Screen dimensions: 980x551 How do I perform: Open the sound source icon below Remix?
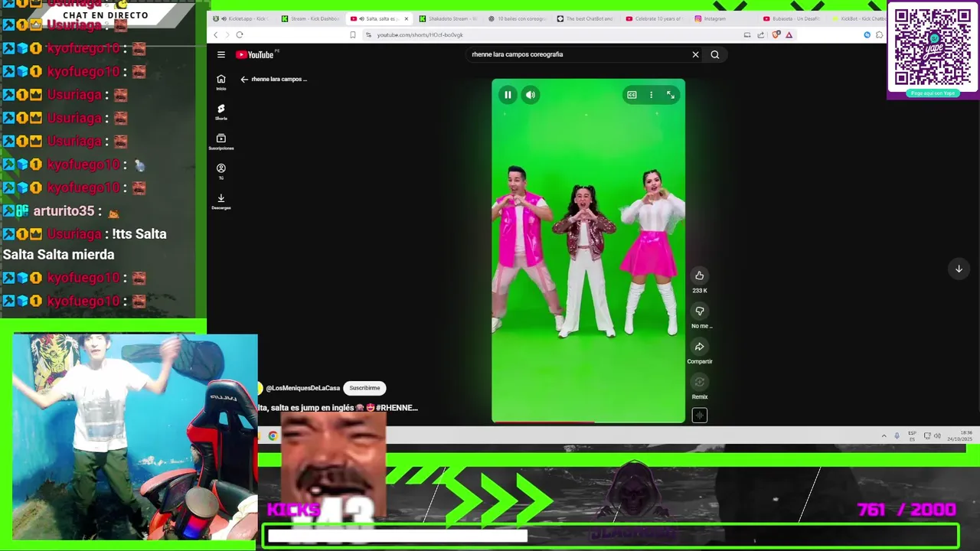699,415
